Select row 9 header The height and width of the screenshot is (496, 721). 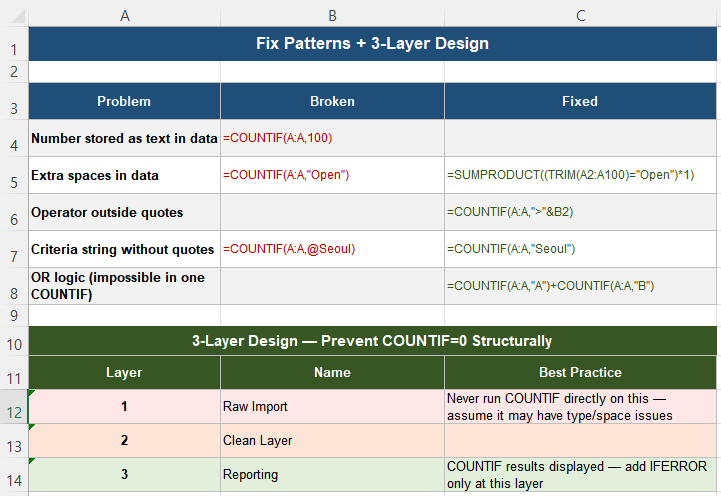point(14,315)
